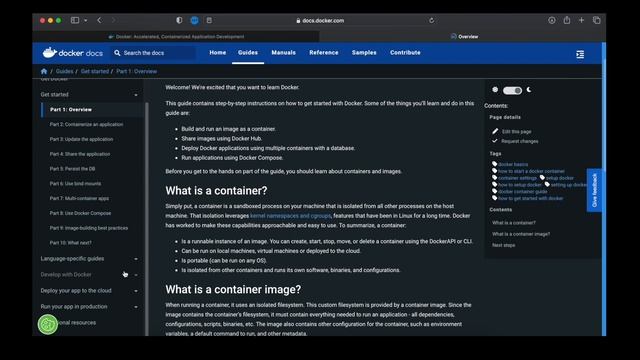This screenshot has height=360, width=640.
Task: Click the blue extension icon in toolbar
Action: coord(195,20)
